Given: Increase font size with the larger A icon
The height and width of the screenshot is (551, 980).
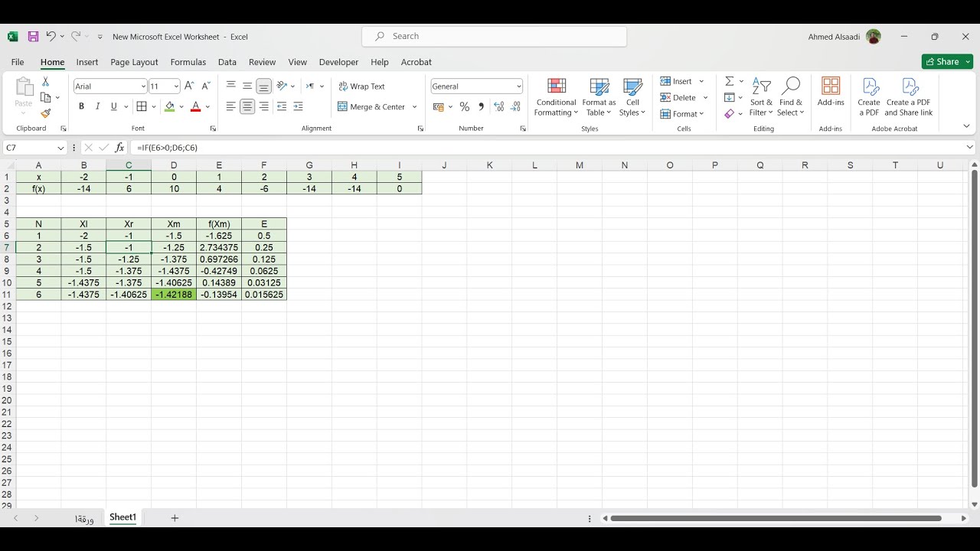Looking at the screenshot, I should pyautogui.click(x=189, y=86).
